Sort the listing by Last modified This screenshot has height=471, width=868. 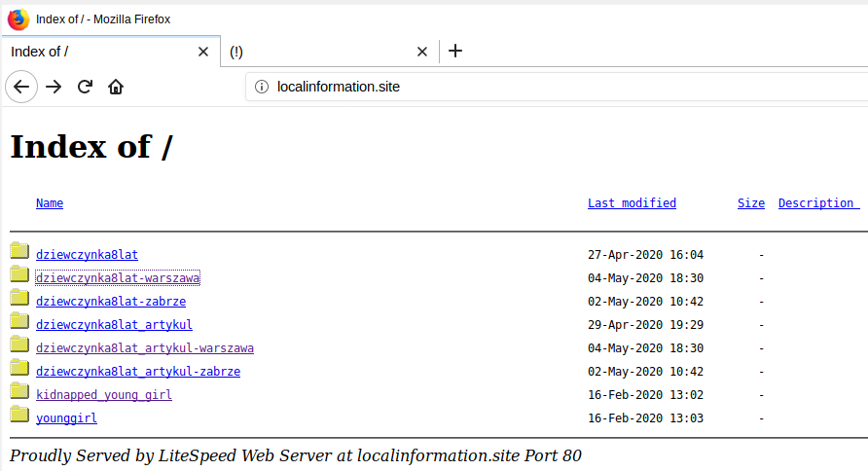click(x=632, y=203)
